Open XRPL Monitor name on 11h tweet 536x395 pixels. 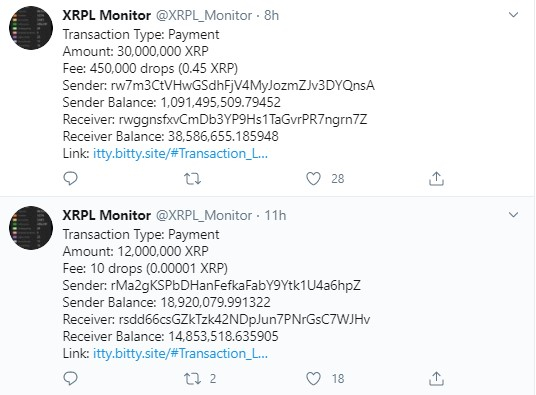(107, 215)
